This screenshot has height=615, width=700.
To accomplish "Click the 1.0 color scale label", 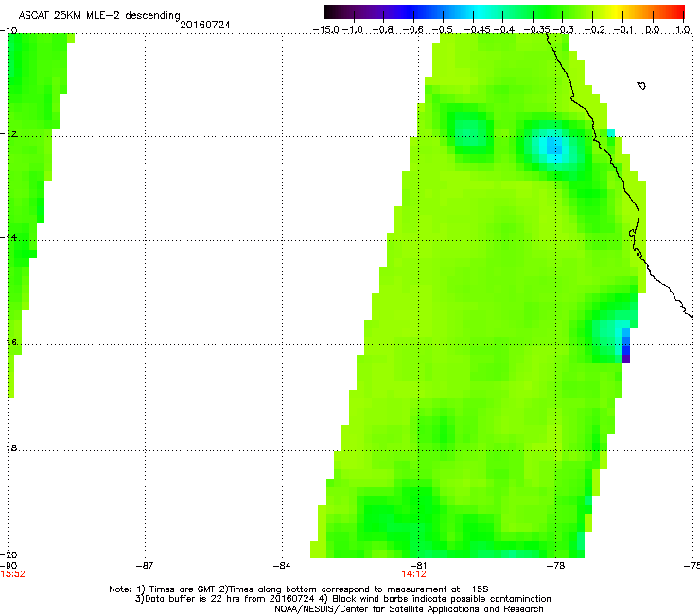I will pyautogui.click(x=683, y=30).
